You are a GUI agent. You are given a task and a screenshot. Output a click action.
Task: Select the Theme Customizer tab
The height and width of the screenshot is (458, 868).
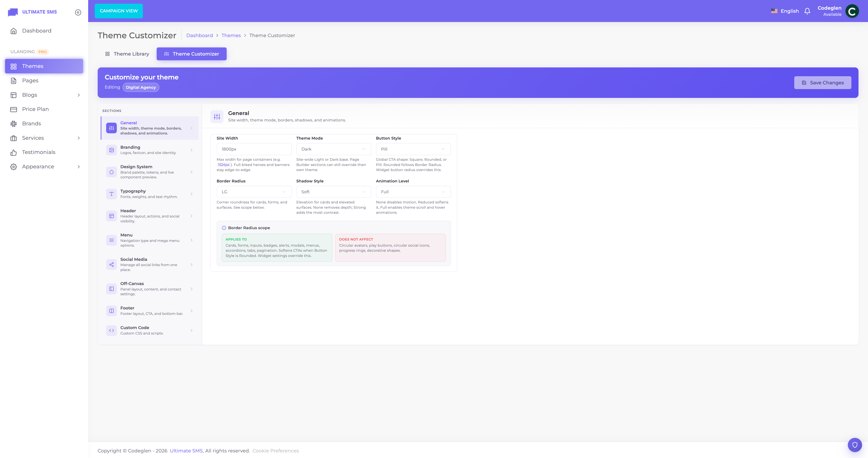click(x=191, y=54)
